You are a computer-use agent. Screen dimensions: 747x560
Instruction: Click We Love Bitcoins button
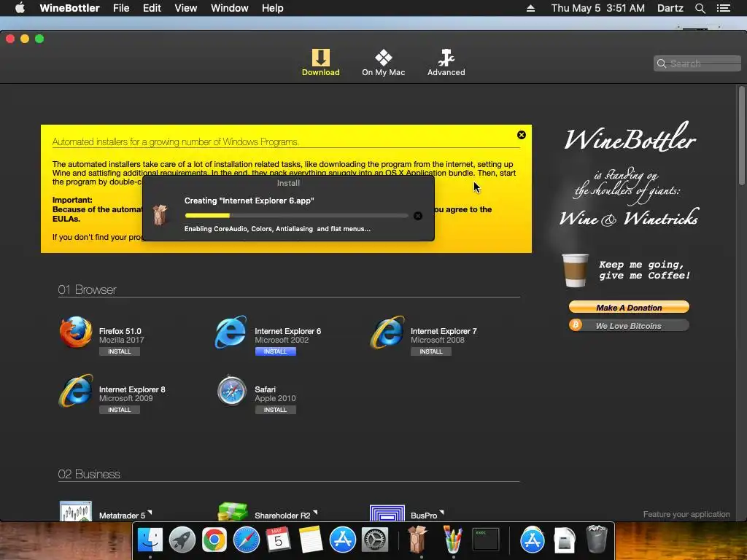629,325
